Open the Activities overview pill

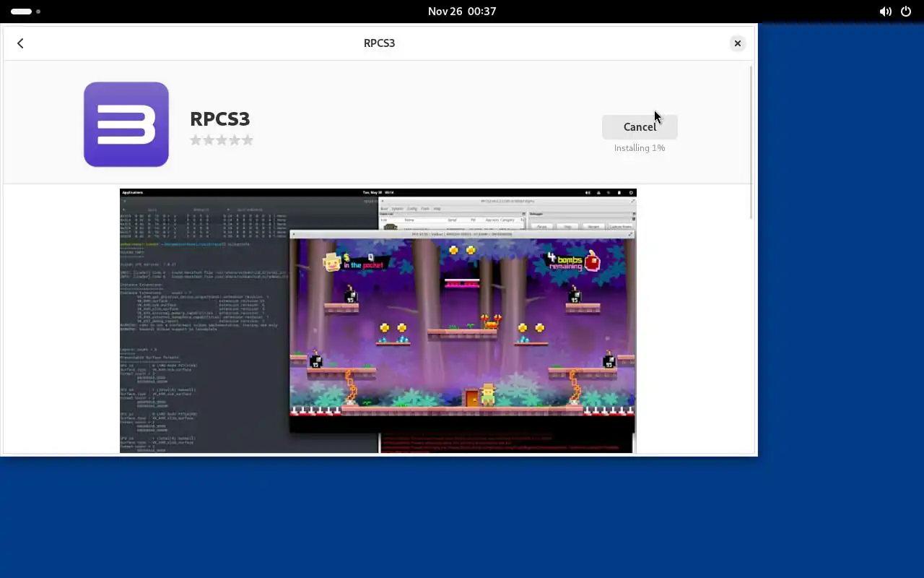(x=26, y=12)
